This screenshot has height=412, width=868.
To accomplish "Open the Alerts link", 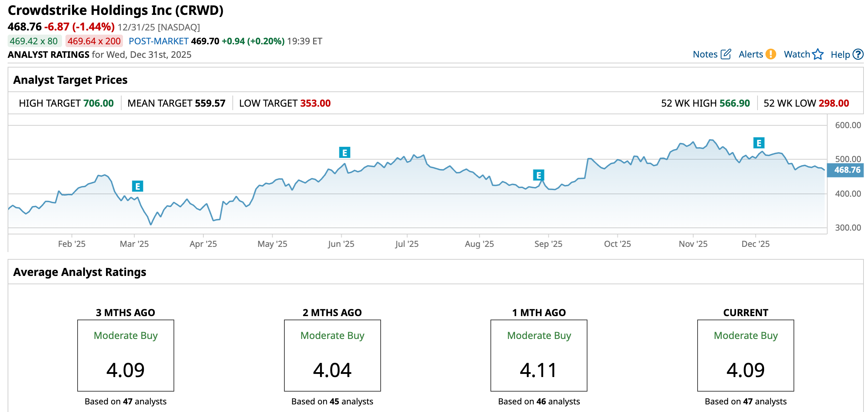I will click(x=751, y=54).
